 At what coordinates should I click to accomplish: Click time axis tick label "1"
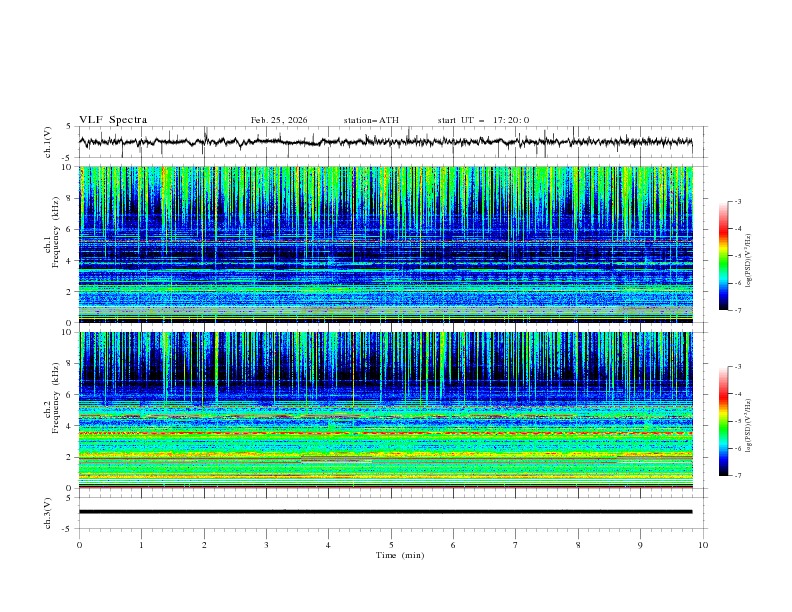(141, 545)
